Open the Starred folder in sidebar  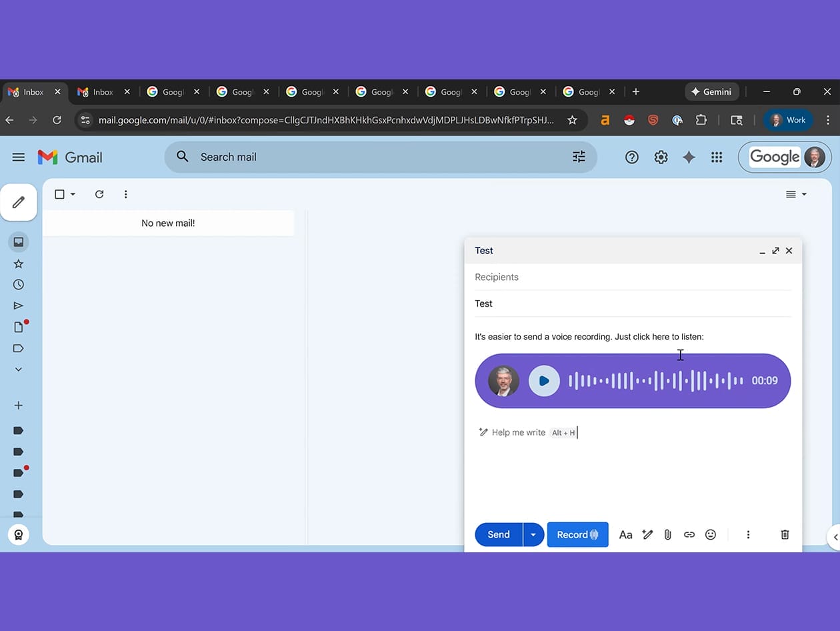[19, 263]
